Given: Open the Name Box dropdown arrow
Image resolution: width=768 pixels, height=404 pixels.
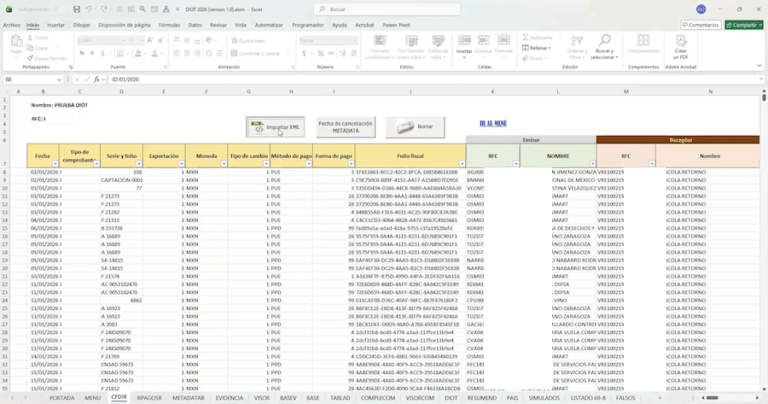Looking at the screenshot, I should tap(59, 79).
